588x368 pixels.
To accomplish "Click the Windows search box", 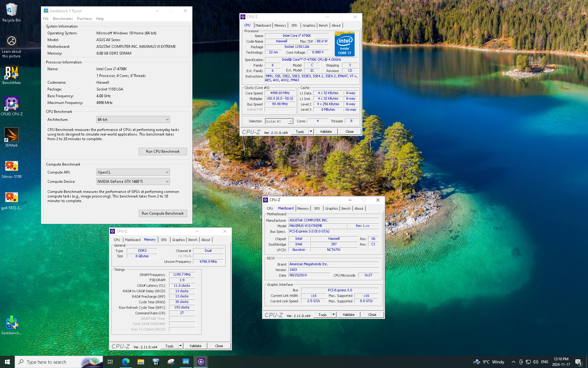I will pyautogui.click(x=59, y=362).
